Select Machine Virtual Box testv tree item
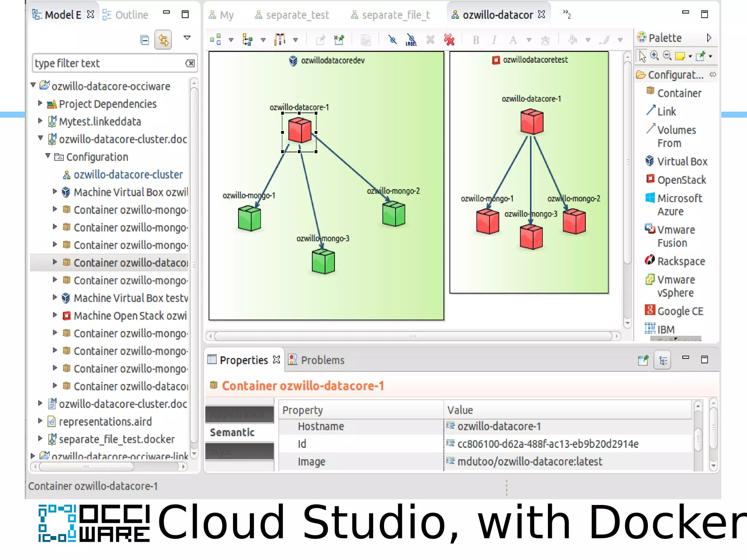747x560 pixels. pos(125,298)
